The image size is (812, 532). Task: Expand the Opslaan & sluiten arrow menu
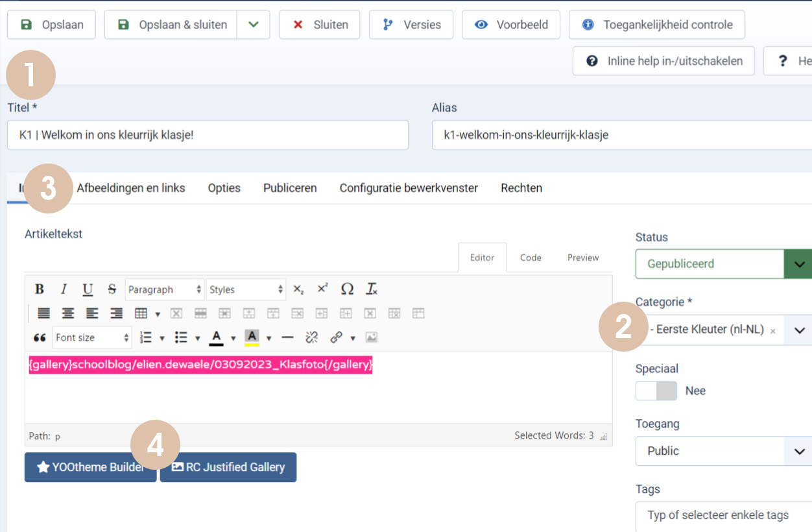pos(253,25)
